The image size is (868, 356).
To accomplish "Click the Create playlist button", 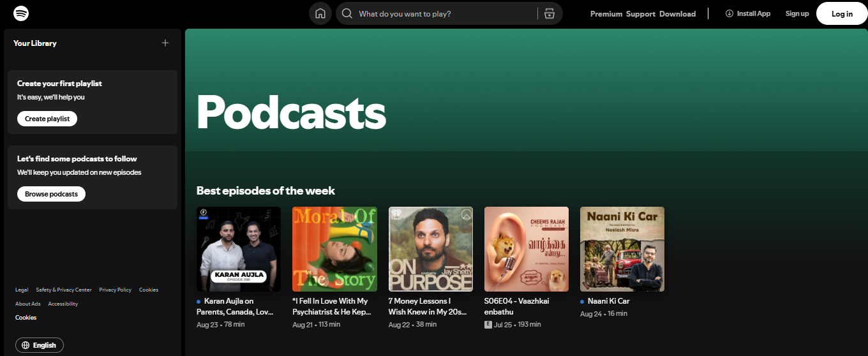I will point(47,119).
